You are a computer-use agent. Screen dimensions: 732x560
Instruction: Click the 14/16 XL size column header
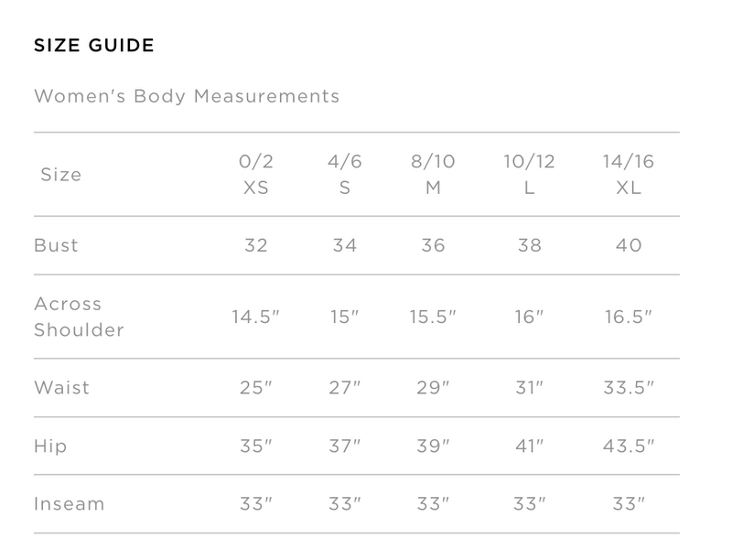tap(629, 175)
